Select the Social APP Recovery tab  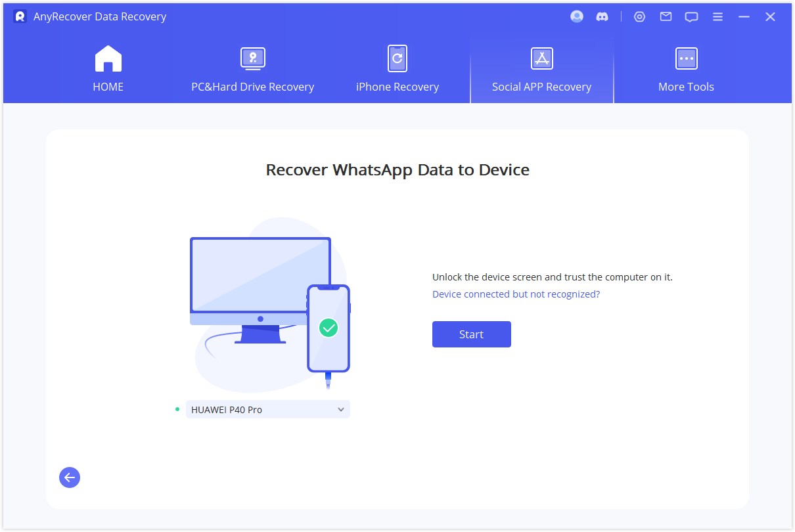[x=541, y=86]
